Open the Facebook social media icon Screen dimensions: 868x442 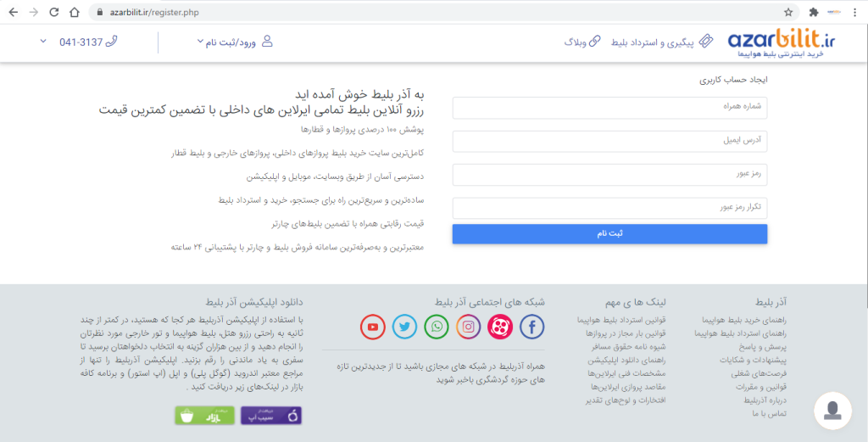tap(531, 327)
